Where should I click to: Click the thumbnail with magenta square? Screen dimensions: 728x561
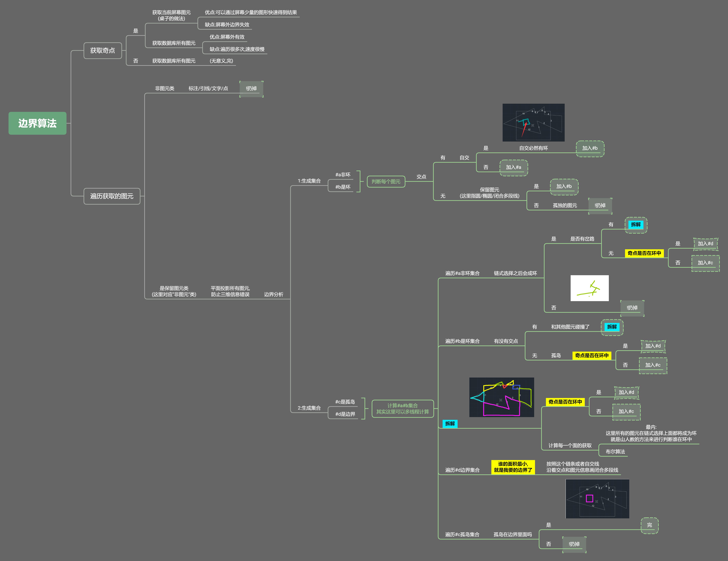(x=597, y=499)
